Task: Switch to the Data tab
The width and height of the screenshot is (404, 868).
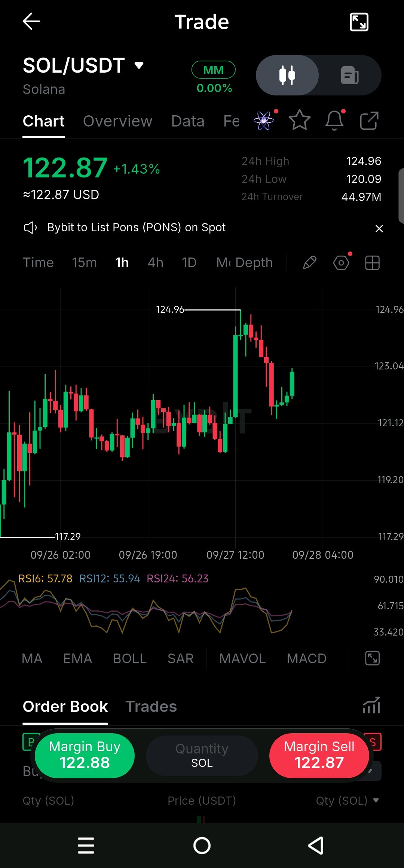Action: click(x=188, y=121)
